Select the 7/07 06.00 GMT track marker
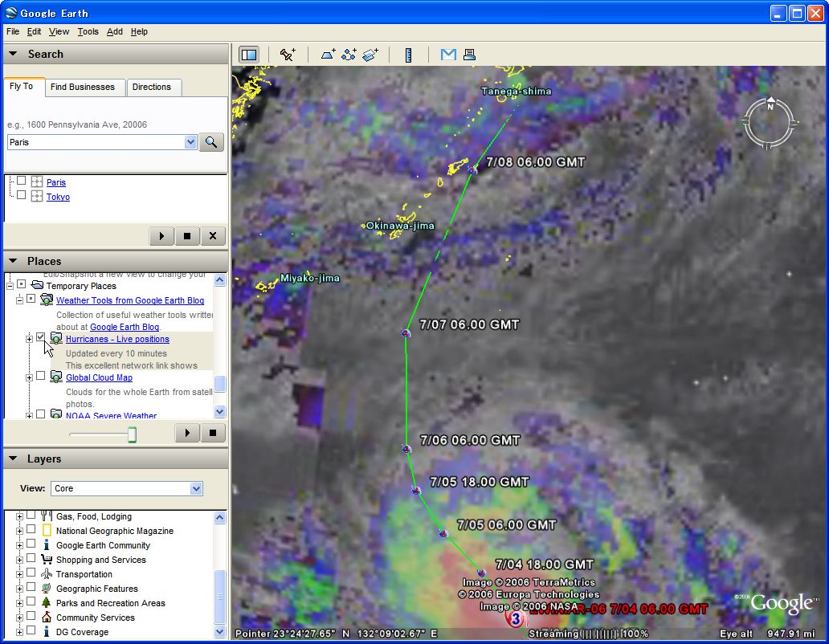This screenshot has height=644, width=829. click(406, 333)
